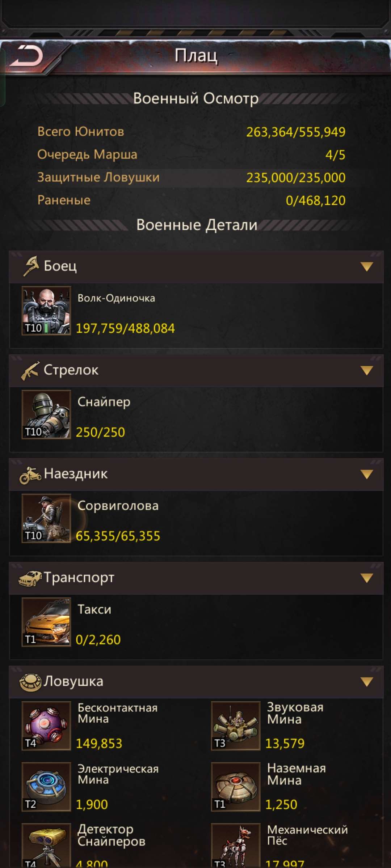Select Наземная Мина T1 trap icon
The width and height of the screenshot is (391, 868).
[x=236, y=787]
